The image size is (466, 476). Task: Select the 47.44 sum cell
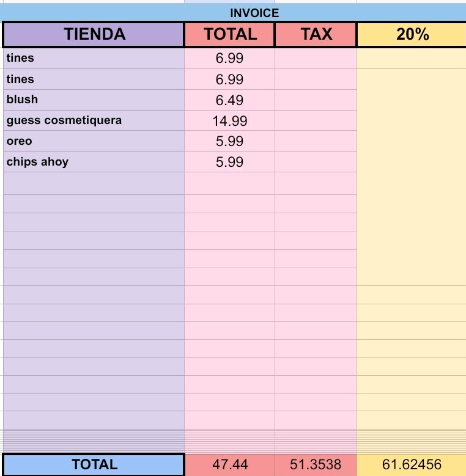pyautogui.click(x=230, y=464)
